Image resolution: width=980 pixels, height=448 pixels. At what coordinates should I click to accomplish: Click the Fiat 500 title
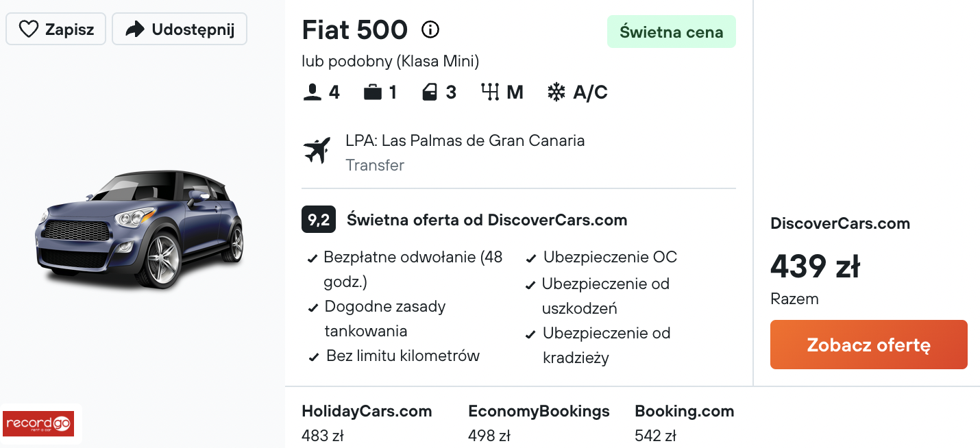[x=355, y=30]
